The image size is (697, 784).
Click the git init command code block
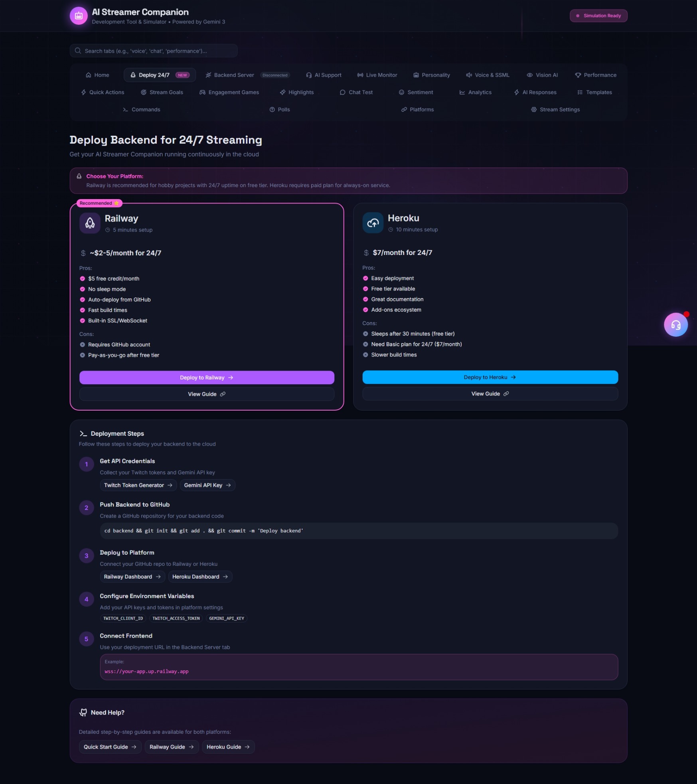(x=359, y=531)
